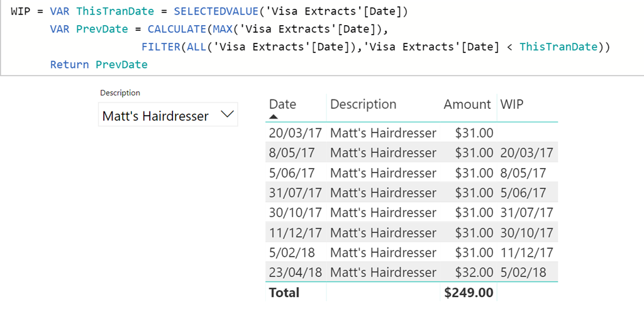
Task: Click the sort arrow under Date header
Action: [274, 116]
